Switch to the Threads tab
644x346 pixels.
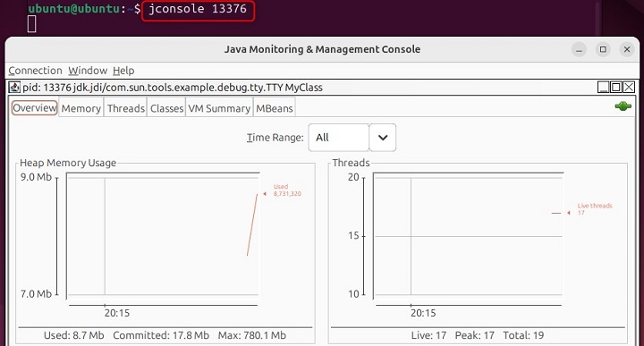click(x=126, y=108)
